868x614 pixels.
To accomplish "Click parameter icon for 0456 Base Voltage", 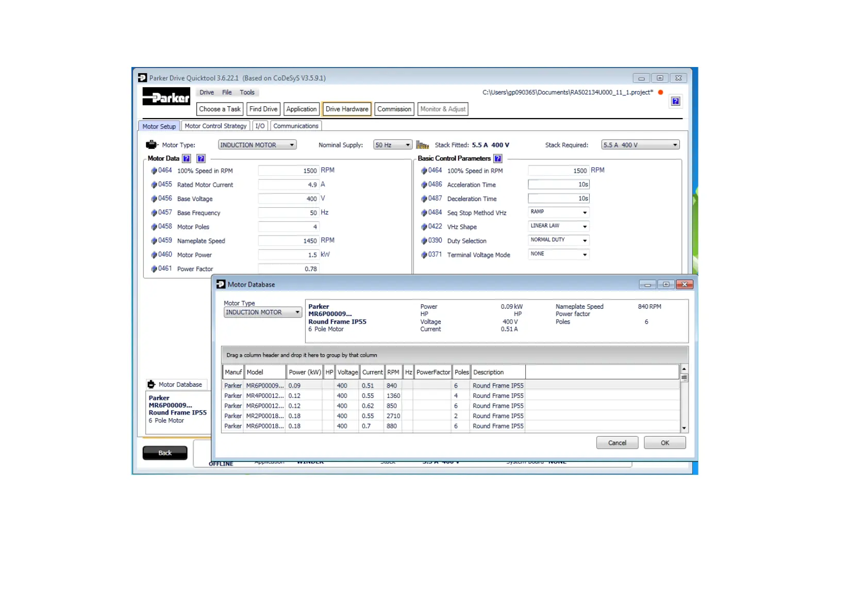I will tap(154, 198).
